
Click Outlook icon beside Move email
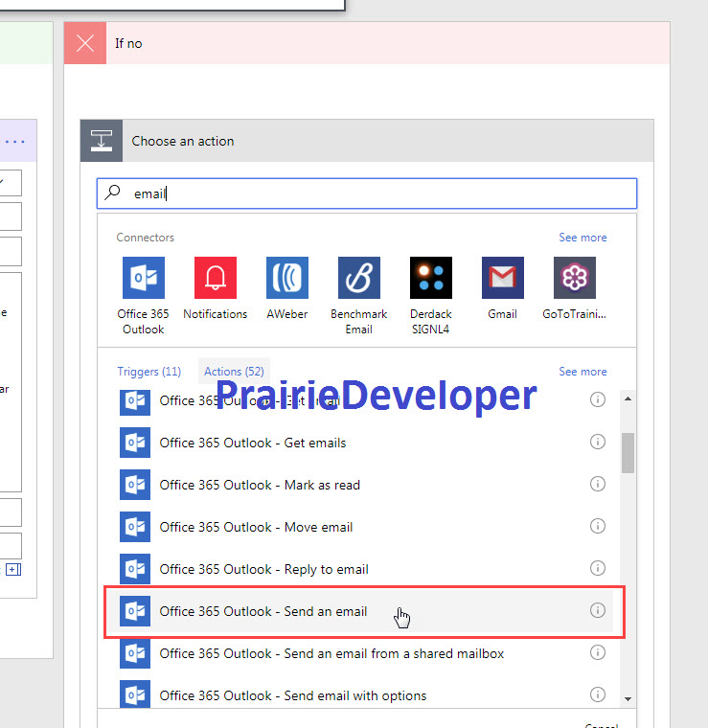tap(135, 527)
